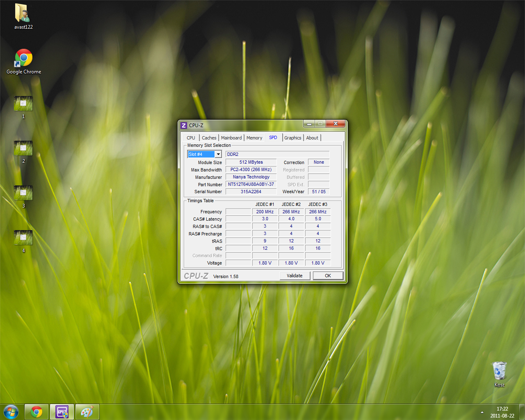The image size is (525, 420).
Task: Select desktop image file named 1
Action: coord(23,104)
